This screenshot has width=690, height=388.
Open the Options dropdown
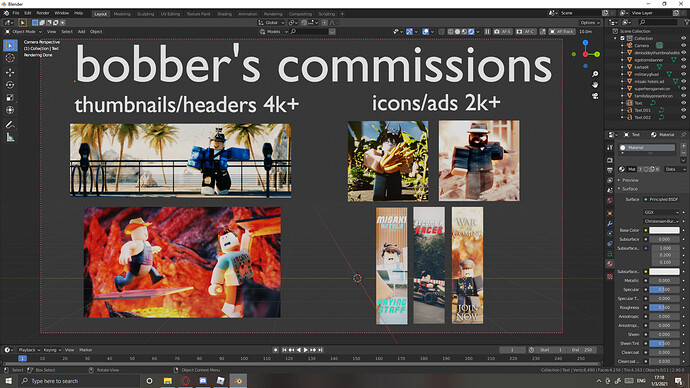coord(589,22)
